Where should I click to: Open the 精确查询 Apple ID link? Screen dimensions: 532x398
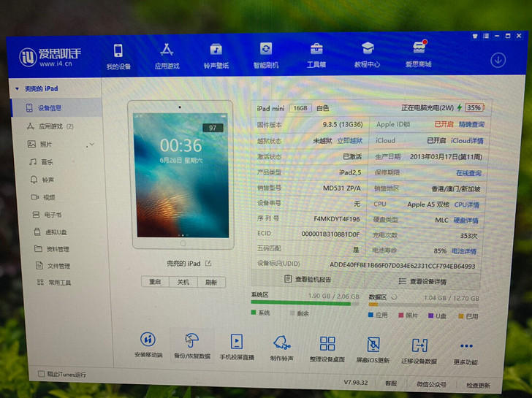[x=471, y=124]
